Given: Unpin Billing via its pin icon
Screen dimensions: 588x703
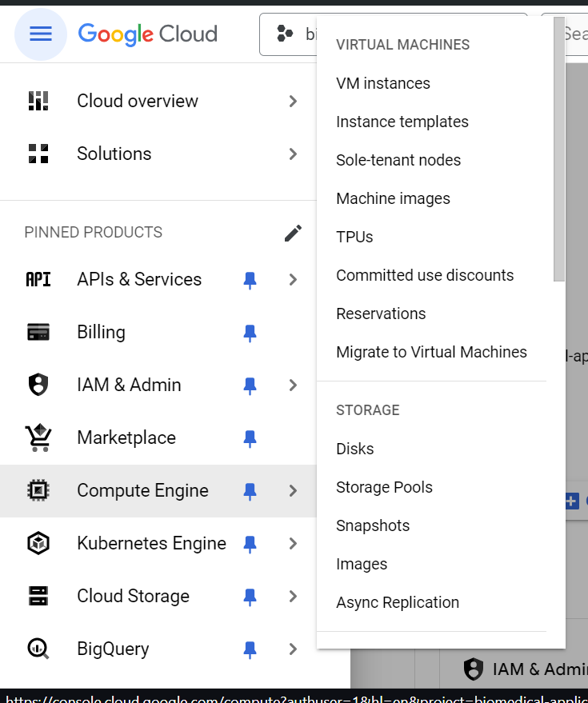Looking at the screenshot, I should (x=250, y=334).
